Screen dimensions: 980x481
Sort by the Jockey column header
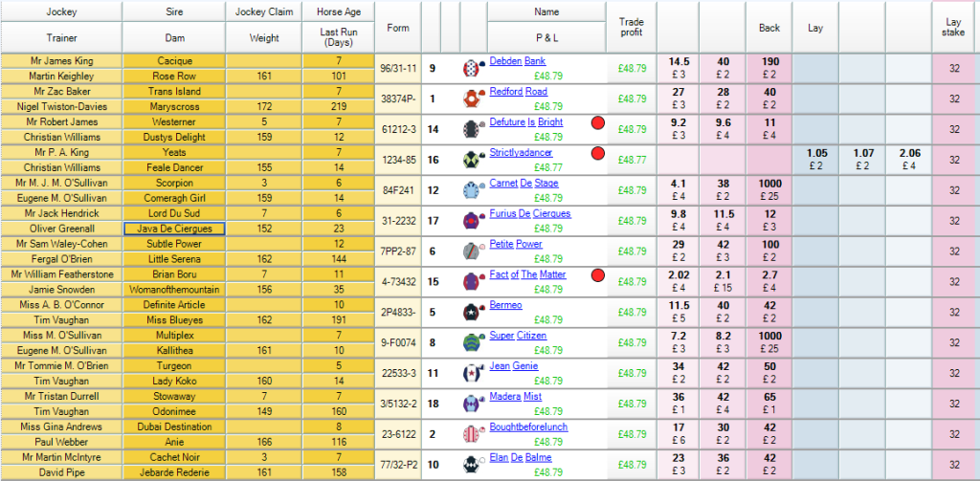[61, 11]
